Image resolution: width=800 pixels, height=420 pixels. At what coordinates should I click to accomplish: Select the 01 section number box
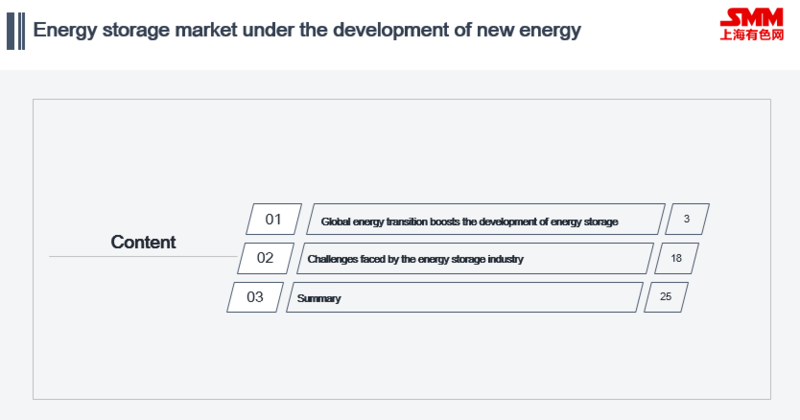(x=273, y=219)
